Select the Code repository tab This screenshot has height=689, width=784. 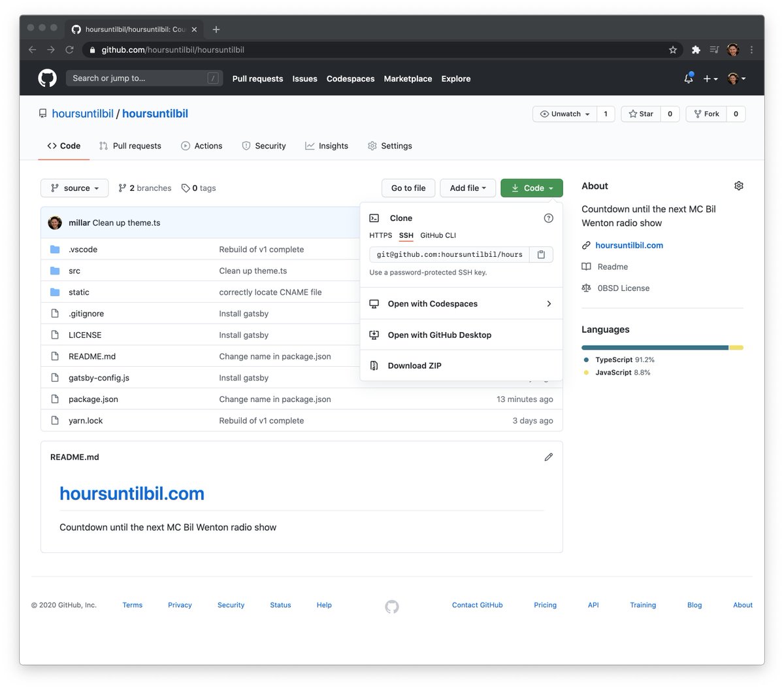64,146
